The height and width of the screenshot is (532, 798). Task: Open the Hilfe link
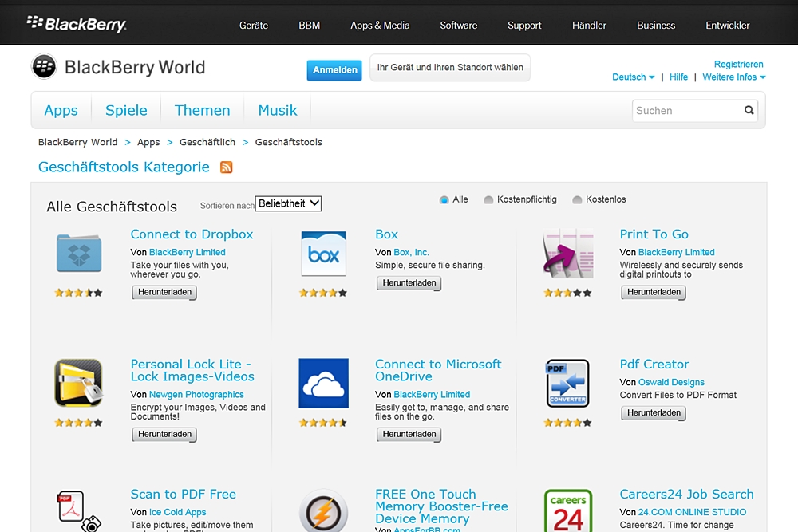click(678, 77)
